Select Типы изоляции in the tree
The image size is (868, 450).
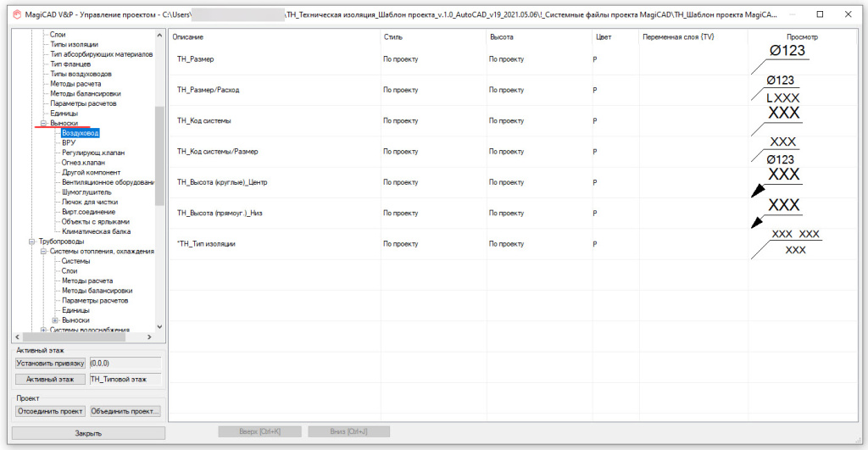pyautogui.click(x=74, y=44)
